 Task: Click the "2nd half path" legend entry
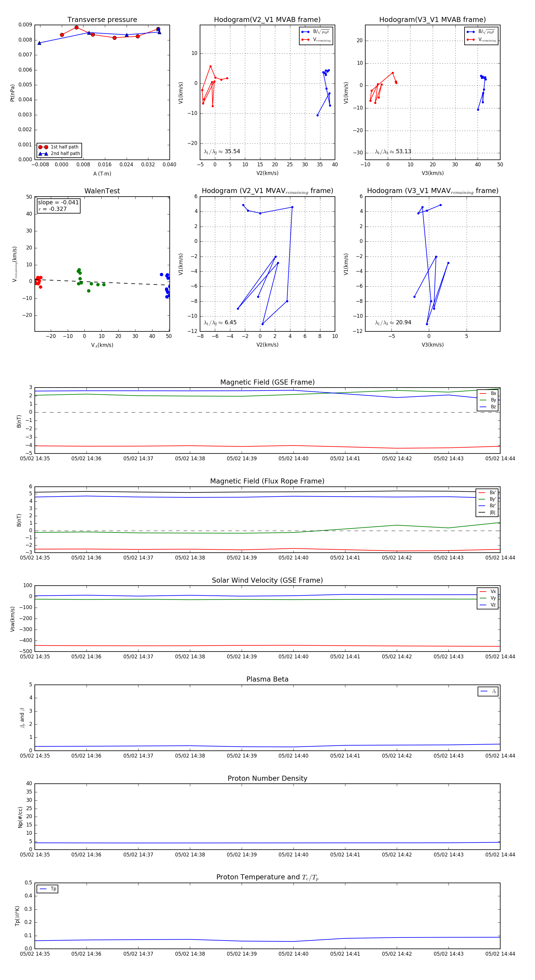coord(59,154)
